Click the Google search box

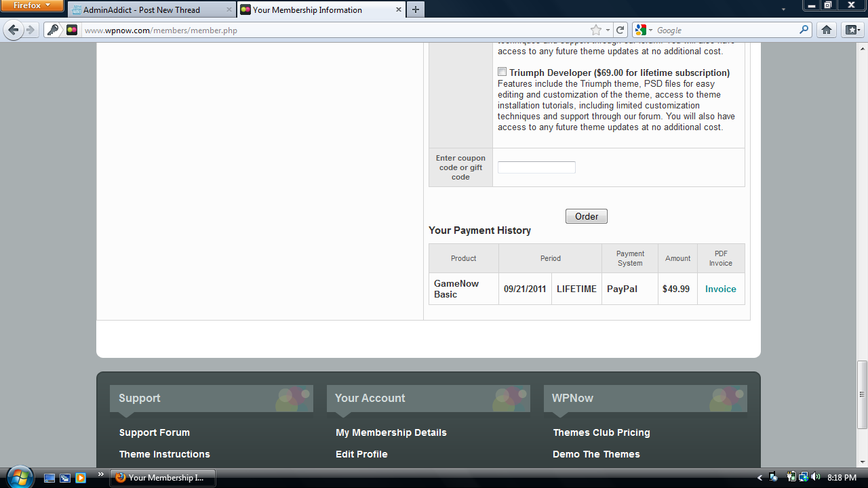727,30
